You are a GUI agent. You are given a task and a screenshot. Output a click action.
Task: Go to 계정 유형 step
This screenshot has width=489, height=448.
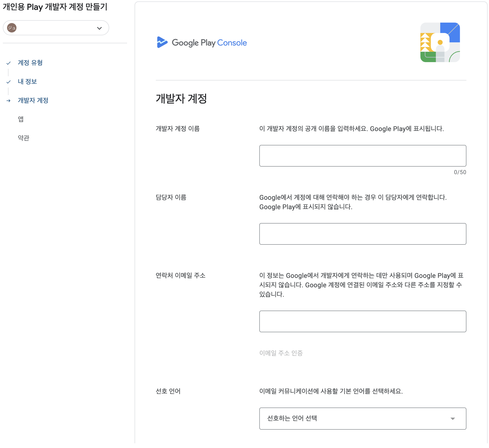[30, 63]
